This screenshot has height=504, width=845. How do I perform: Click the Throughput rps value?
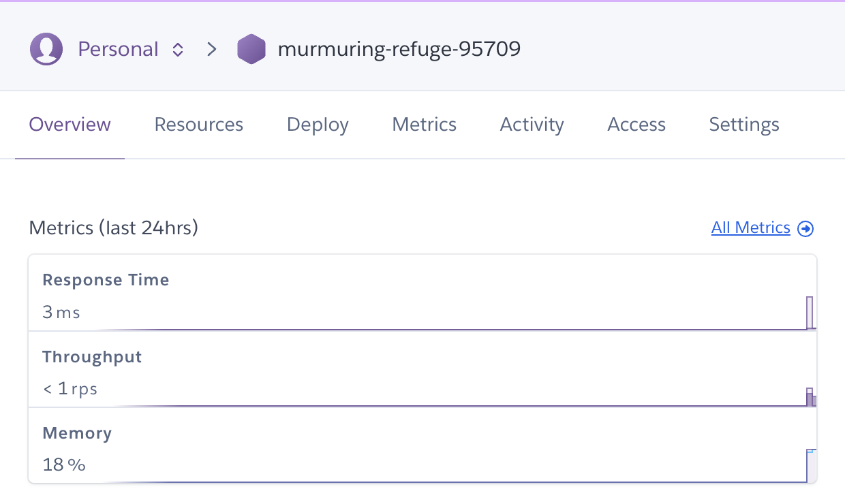point(70,388)
